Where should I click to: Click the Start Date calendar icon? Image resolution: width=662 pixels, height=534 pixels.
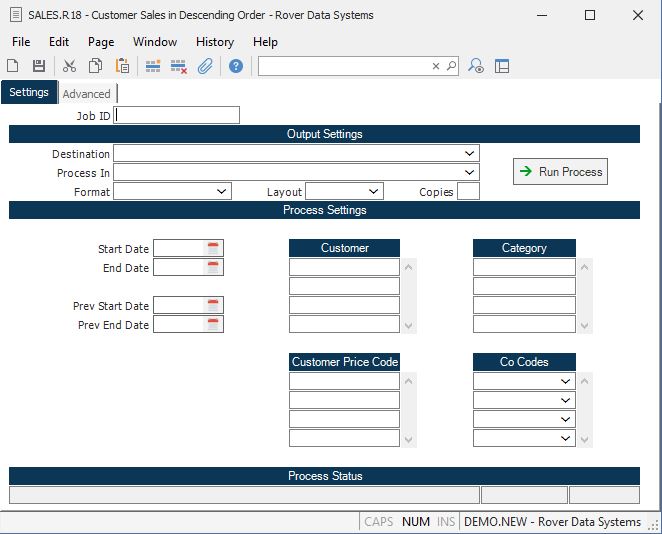213,248
